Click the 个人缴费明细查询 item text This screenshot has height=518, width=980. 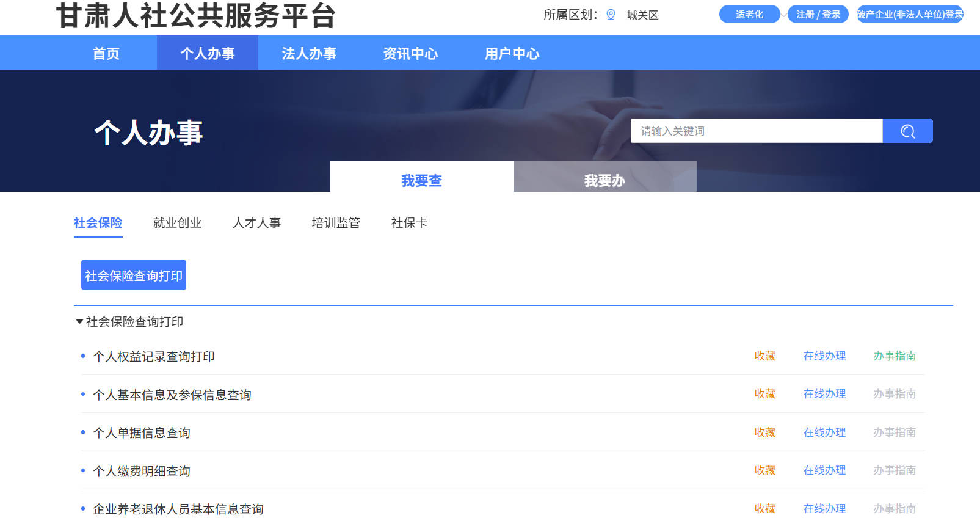click(x=142, y=472)
